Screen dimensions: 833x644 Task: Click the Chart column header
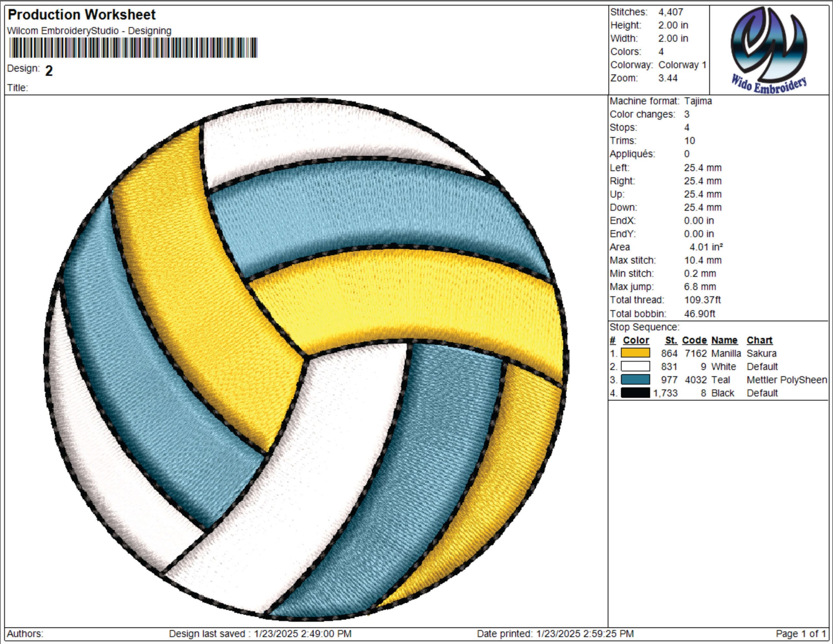759,340
